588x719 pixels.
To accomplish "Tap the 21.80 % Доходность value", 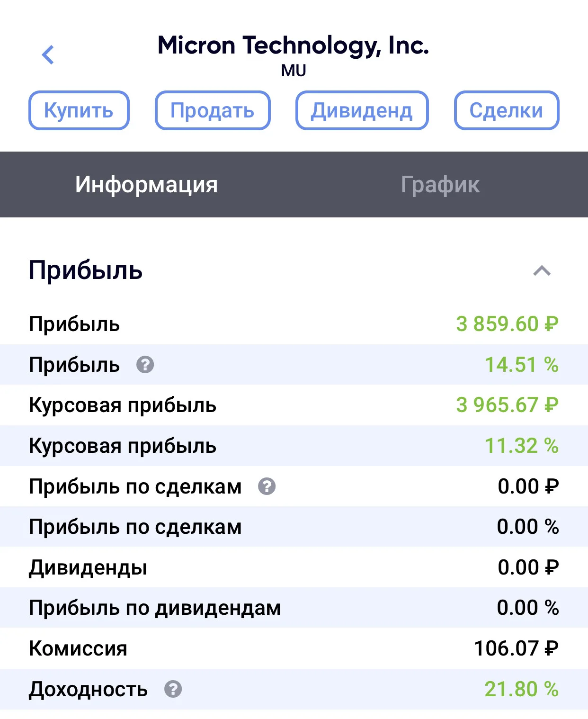I will click(x=522, y=689).
